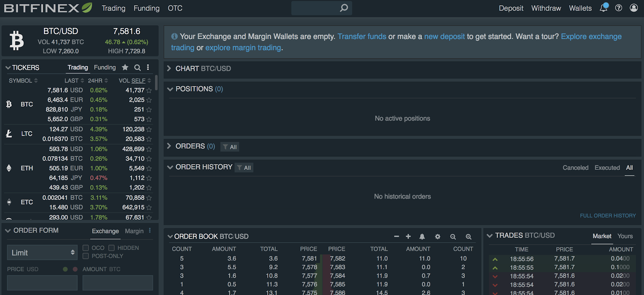644x295 pixels.
Task: Click the search magnifier in top bar
Action: point(344,8)
